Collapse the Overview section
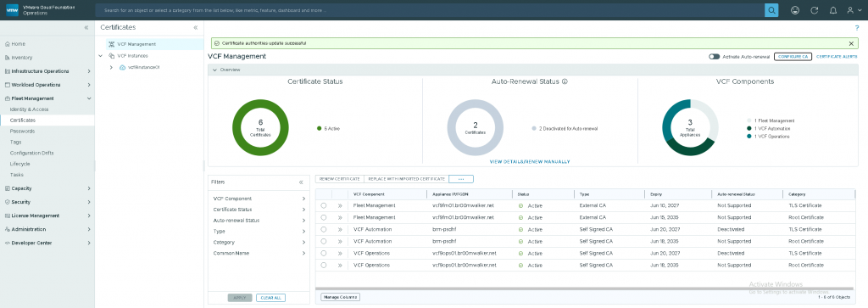The width and height of the screenshot is (868, 308). pos(214,70)
